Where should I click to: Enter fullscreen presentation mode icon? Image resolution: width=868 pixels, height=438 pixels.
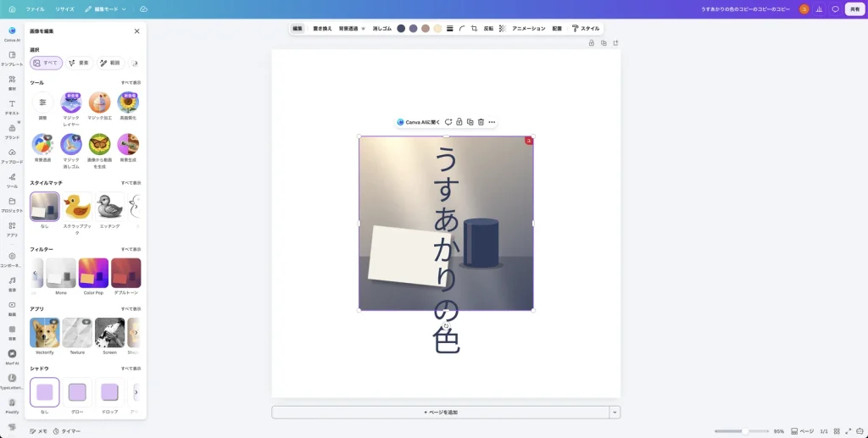coord(848,431)
